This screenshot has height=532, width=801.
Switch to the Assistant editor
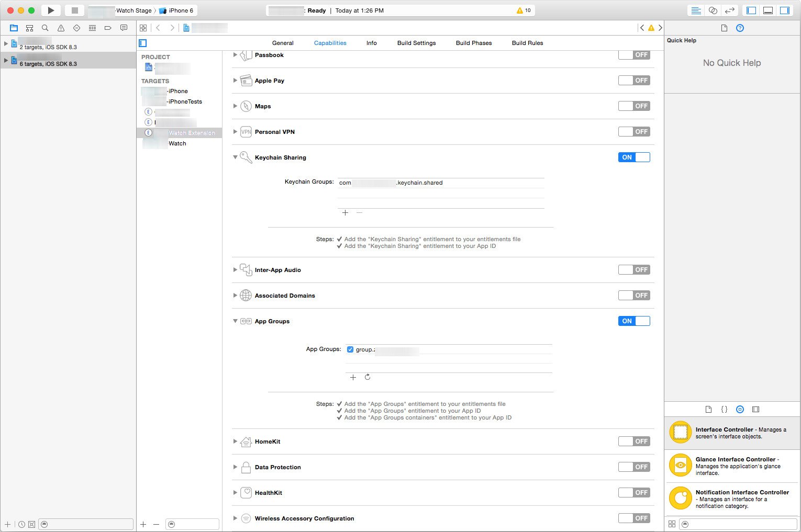pyautogui.click(x=713, y=10)
